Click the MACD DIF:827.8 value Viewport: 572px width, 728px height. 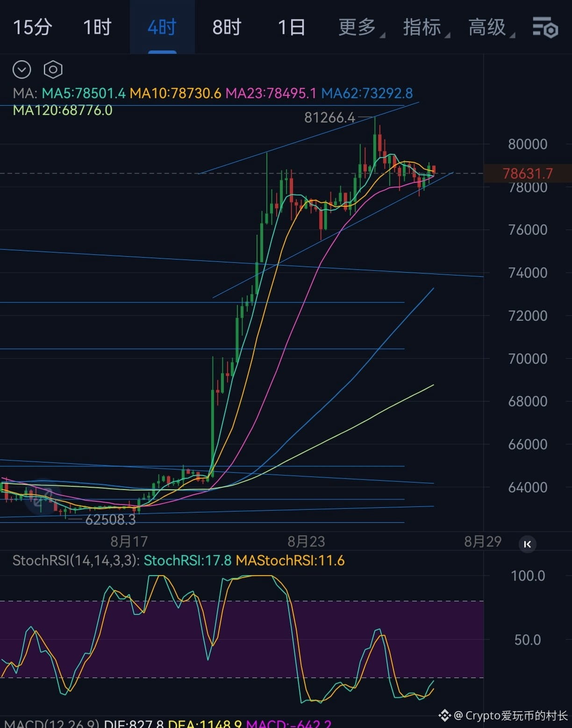(134, 724)
